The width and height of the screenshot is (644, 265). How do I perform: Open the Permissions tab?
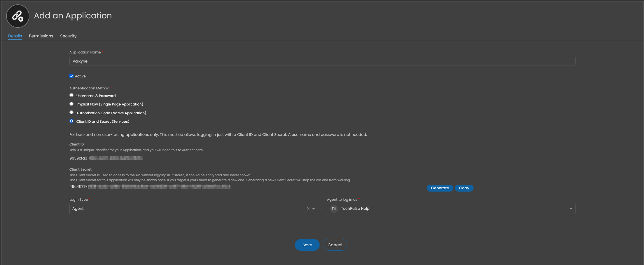[41, 36]
